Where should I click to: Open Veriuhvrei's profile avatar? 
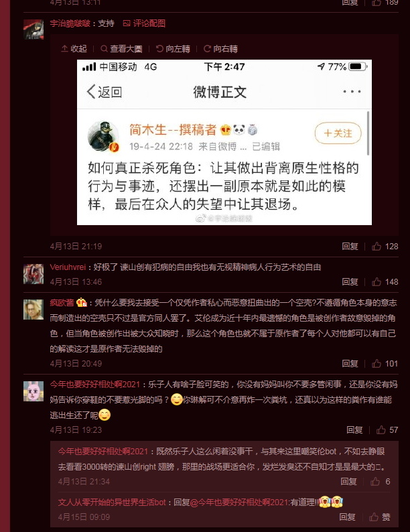pos(33,274)
